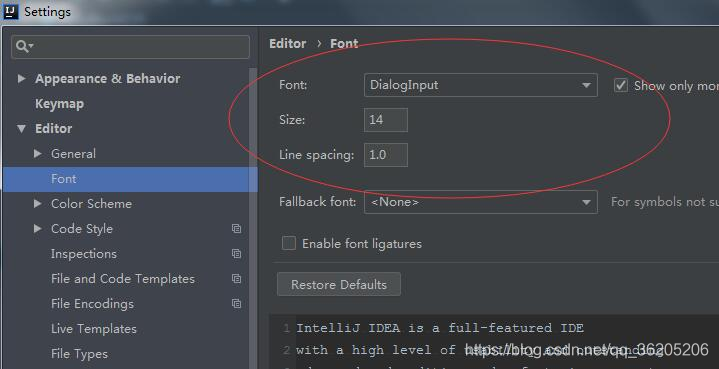Click the copy icon beside File and Code Templates

pos(237,278)
